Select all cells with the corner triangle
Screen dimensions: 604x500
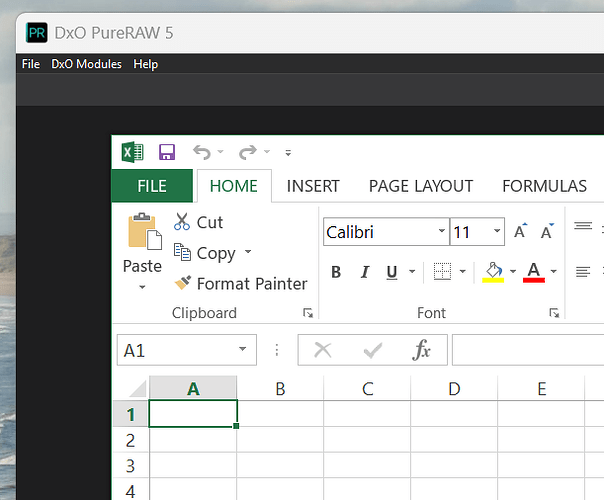139,388
